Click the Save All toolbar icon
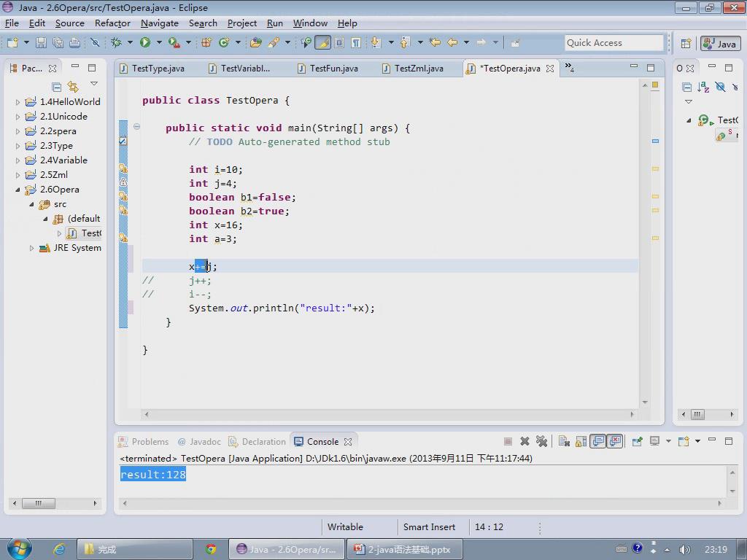 tap(58, 43)
